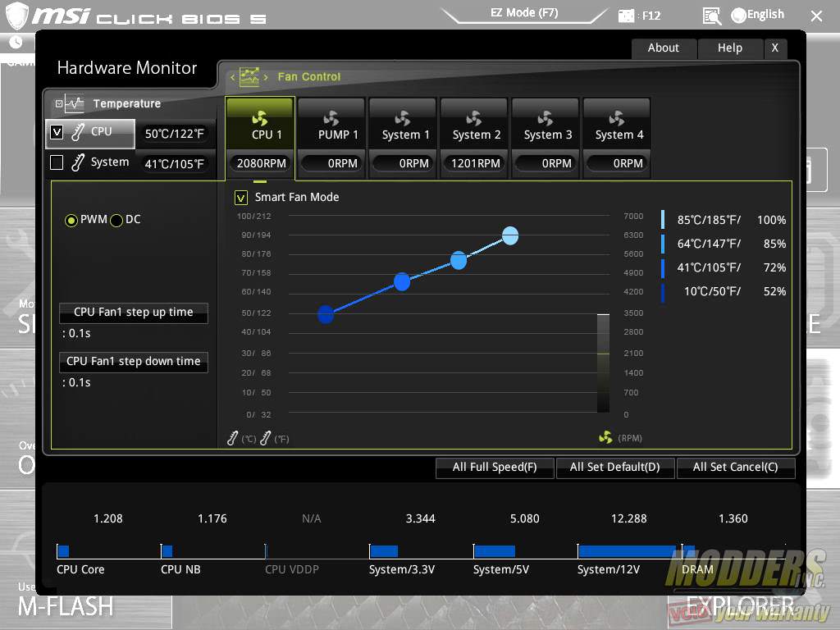Click the System/12V voltage bar
Viewport: 840px width, 630px height.
coord(628,551)
